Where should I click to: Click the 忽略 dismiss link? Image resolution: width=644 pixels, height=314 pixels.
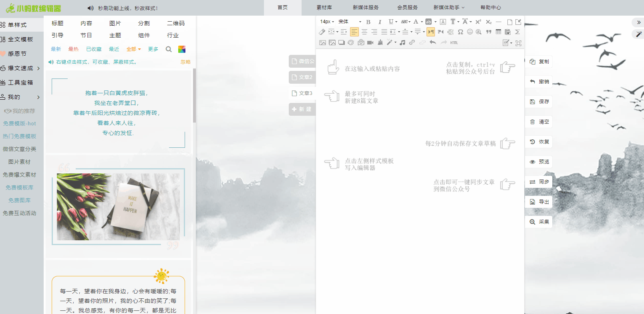pyautogui.click(x=185, y=62)
